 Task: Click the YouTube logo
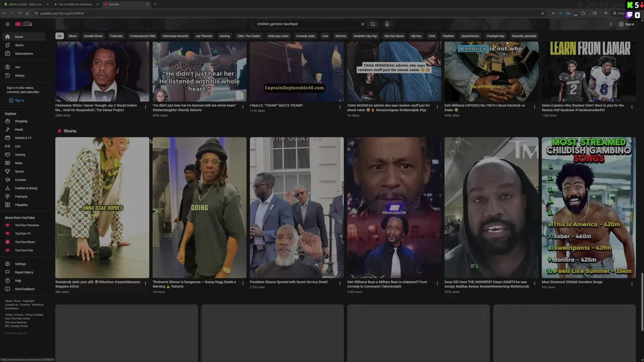(24, 24)
